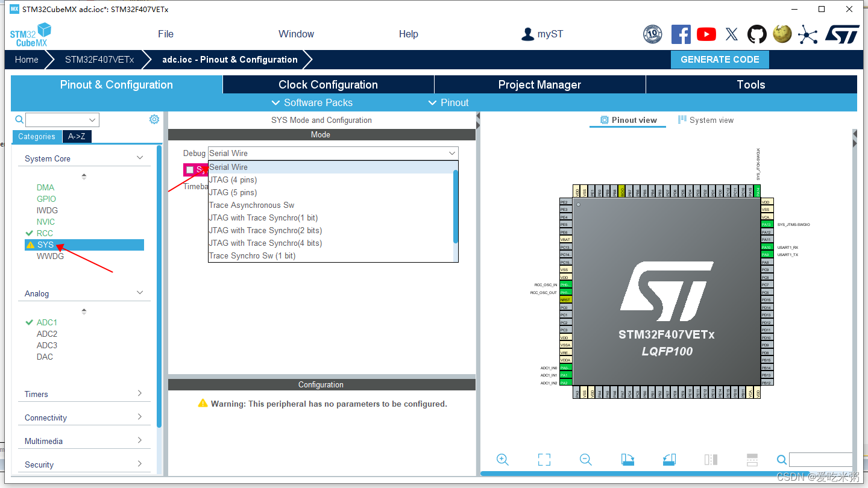Viewport: 868px width, 488px height.
Task: Click the pin search magnifier icon
Action: (782, 460)
